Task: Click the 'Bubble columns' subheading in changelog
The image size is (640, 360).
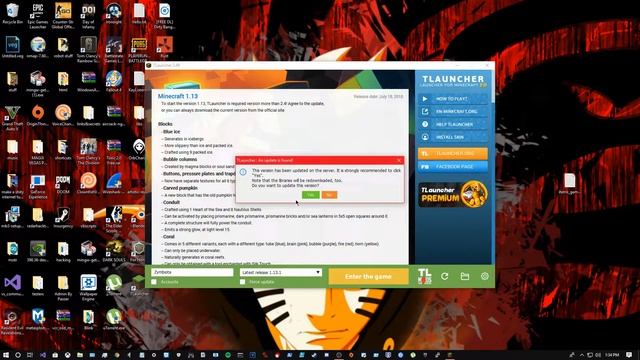Action: (180, 160)
